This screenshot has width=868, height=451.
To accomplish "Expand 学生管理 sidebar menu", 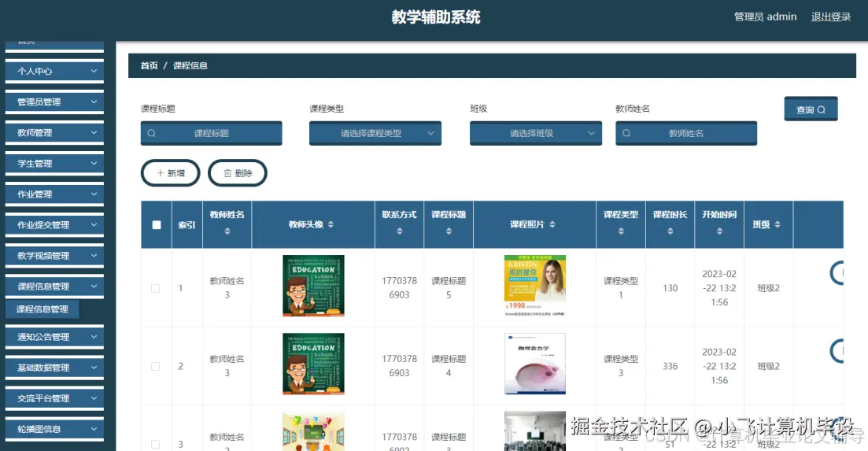I will tap(54, 163).
